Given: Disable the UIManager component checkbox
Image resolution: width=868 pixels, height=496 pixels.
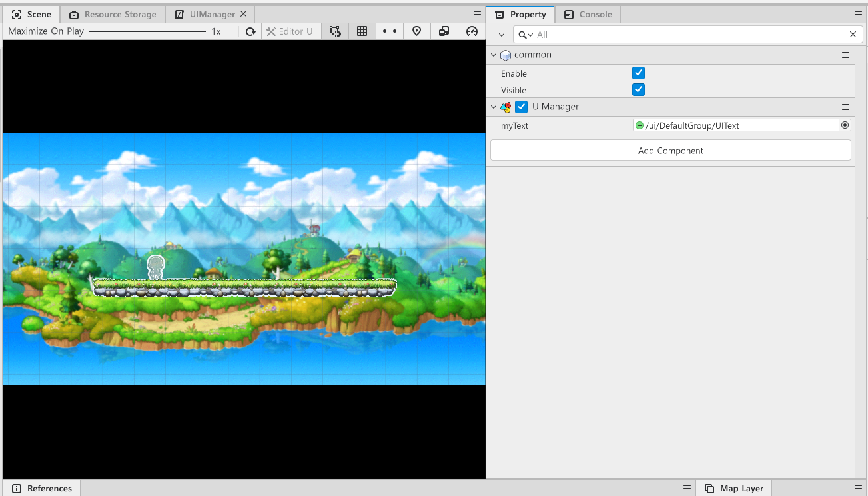Looking at the screenshot, I should (x=522, y=107).
